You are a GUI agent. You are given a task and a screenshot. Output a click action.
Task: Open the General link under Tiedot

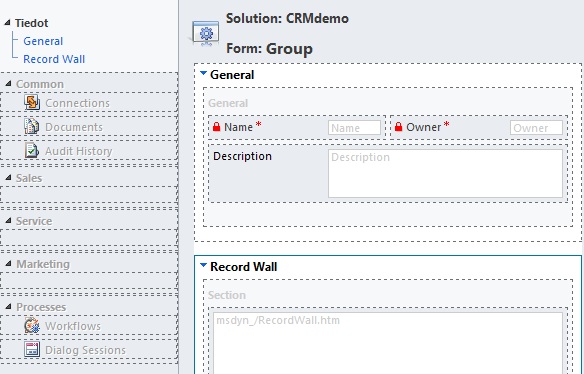43,41
